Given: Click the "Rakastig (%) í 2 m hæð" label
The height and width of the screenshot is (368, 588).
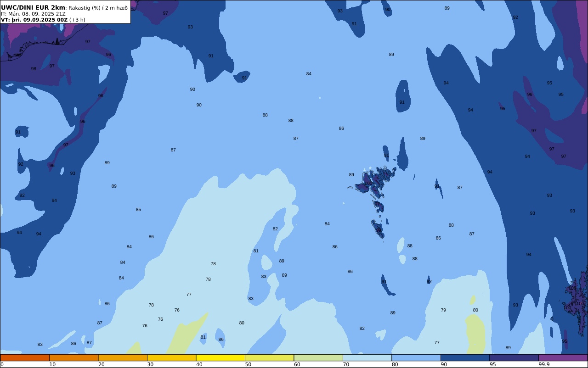Looking at the screenshot, I should point(98,8).
